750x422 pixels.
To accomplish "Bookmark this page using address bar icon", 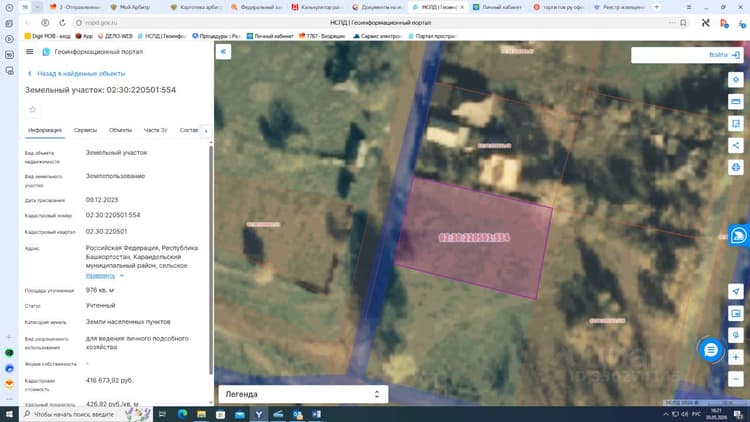I will pyautogui.click(x=684, y=22).
